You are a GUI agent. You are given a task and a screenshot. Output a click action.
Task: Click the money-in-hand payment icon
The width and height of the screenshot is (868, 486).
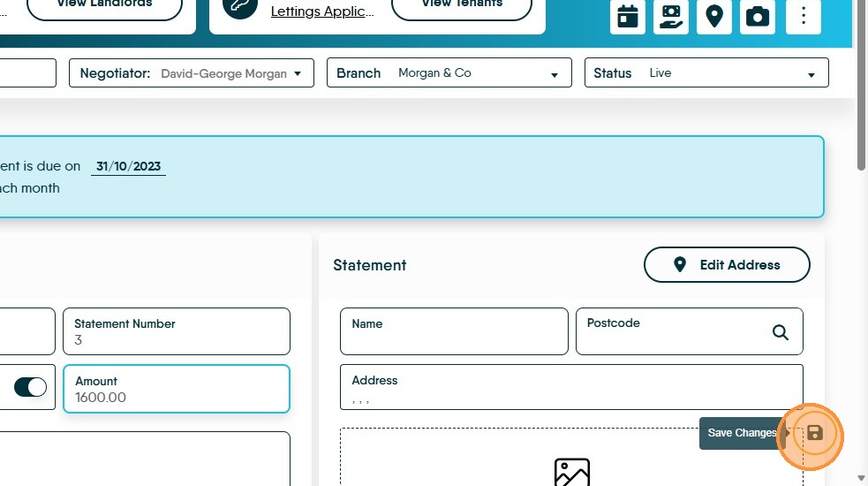(x=670, y=16)
